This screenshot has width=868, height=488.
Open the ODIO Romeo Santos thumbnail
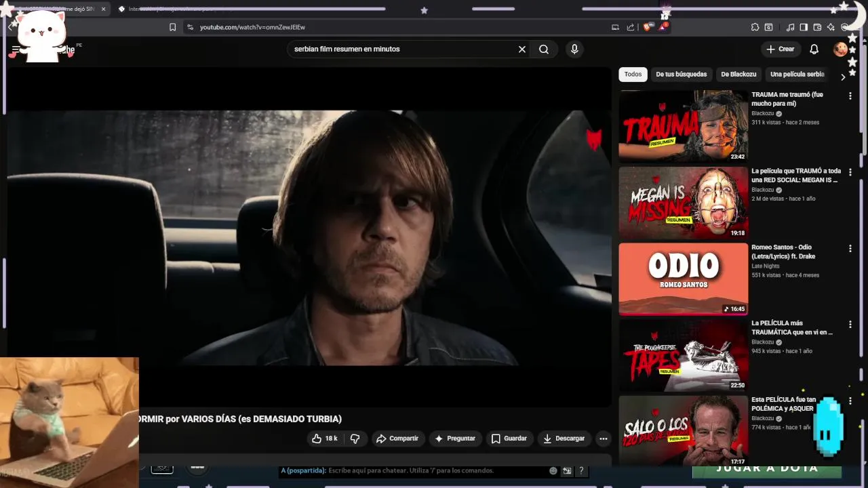[683, 279]
